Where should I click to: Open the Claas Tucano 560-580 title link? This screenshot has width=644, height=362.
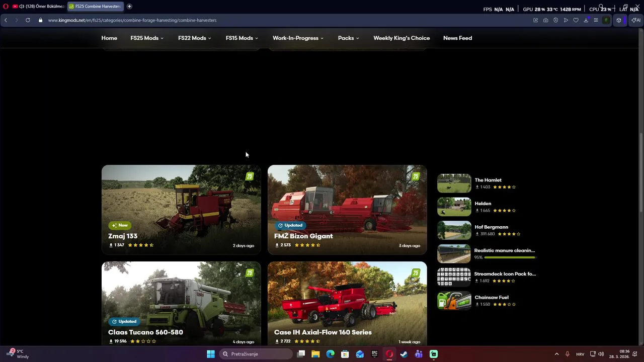click(145, 332)
